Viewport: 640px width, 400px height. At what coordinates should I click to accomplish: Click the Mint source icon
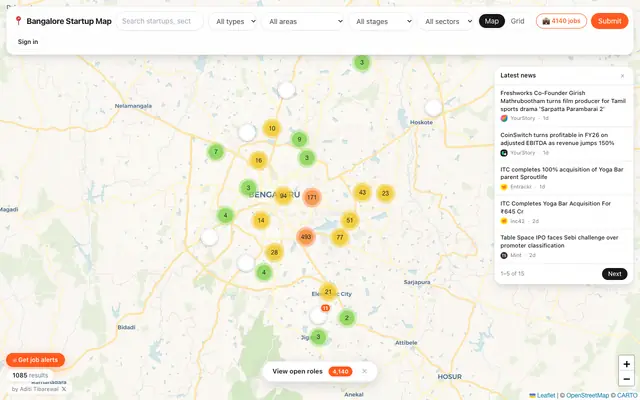(x=504, y=256)
